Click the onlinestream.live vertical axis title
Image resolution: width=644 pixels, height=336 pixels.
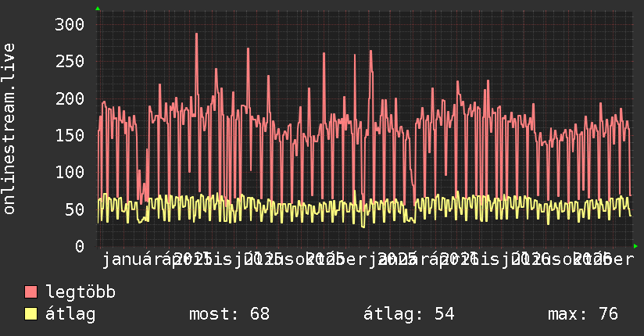tap(9, 129)
